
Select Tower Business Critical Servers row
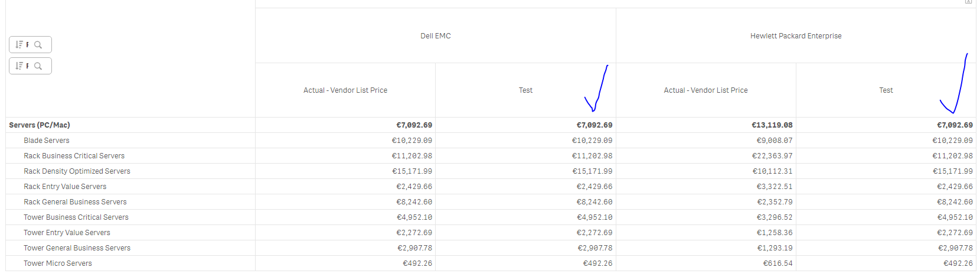point(76,217)
